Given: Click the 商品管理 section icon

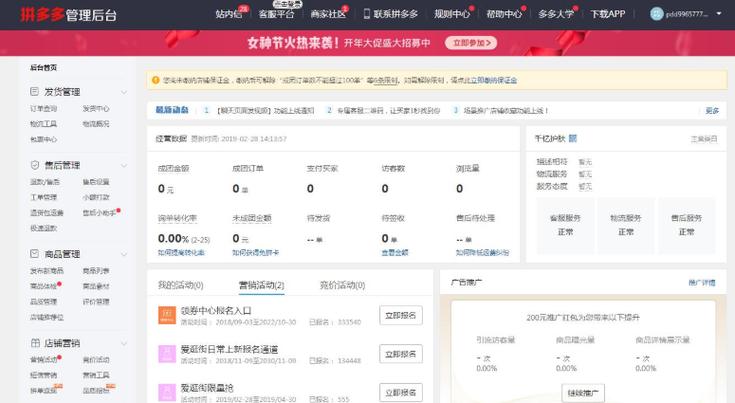Looking at the screenshot, I should [x=35, y=254].
